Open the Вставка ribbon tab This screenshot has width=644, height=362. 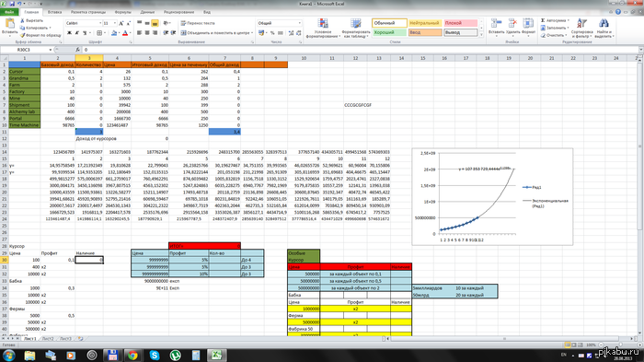tap(54, 12)
